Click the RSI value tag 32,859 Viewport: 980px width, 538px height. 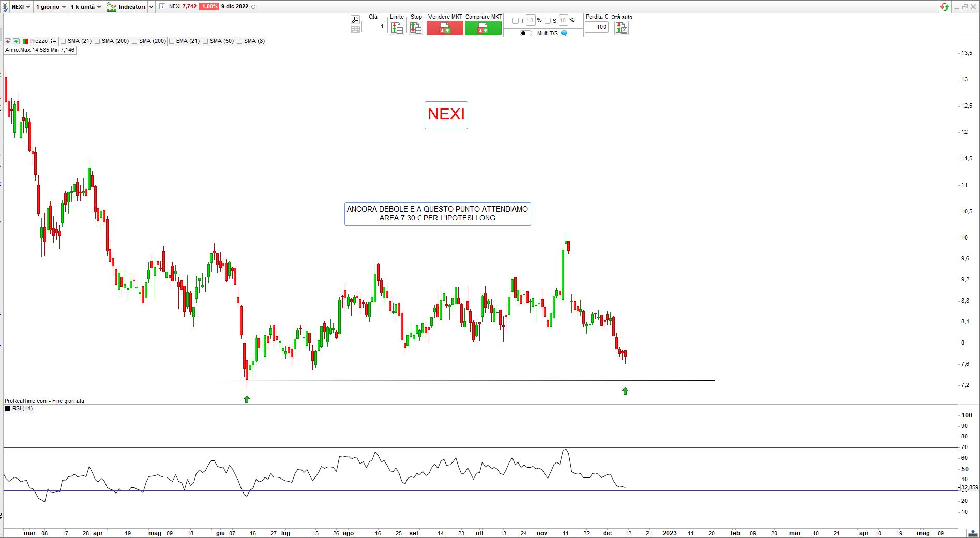pos(970,487)
